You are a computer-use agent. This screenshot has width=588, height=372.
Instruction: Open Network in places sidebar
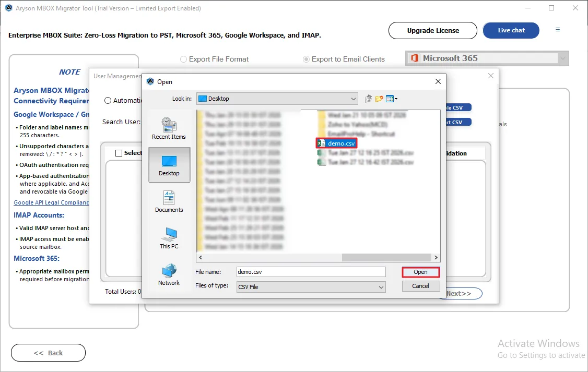169,275
